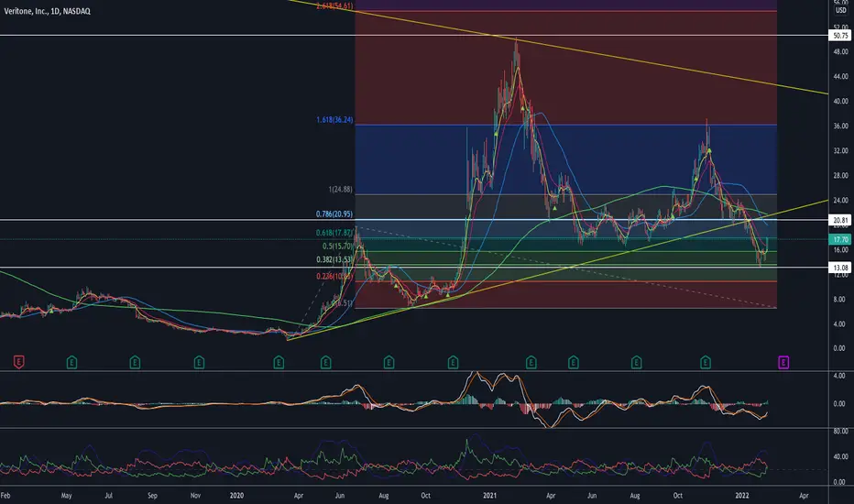This screenshot has width=854, height=504.
Task: Click the purple upcoming earnings marker
Action: (x=783, y=362)
